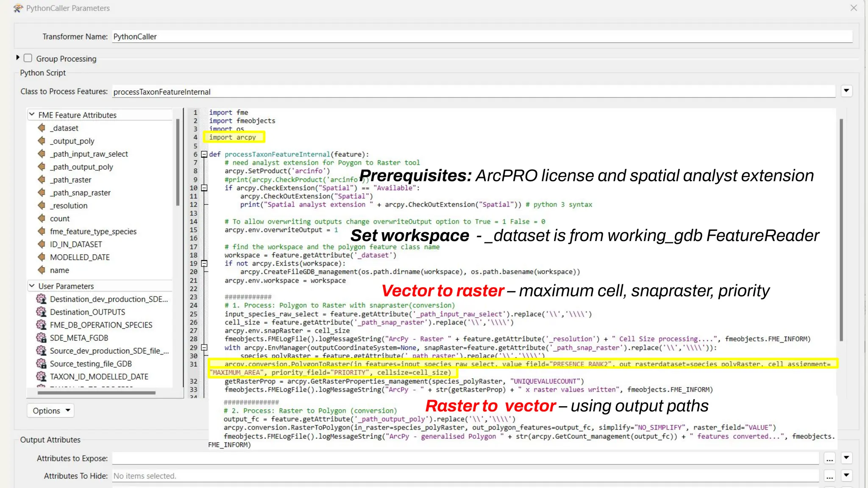868x488 pixels.
Task: Click the Attributes To Hide field
Action: pos(465,476)
